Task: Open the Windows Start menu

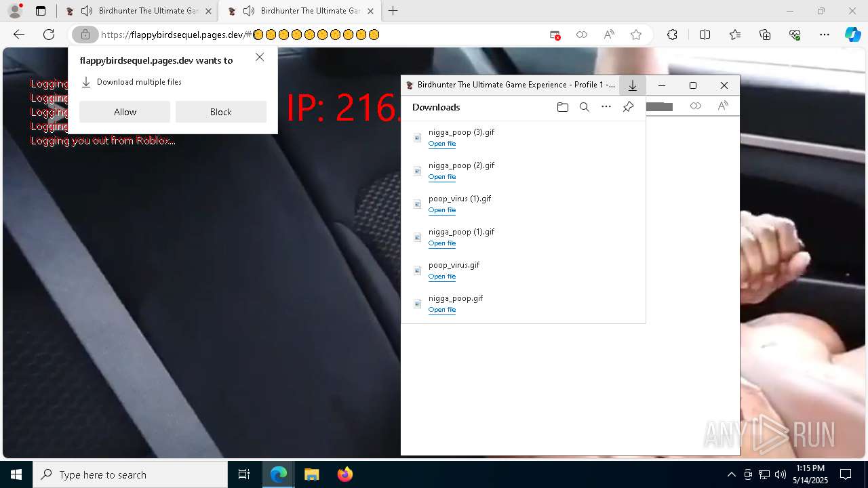Action: pyautogui.click(x=16, y=474)
